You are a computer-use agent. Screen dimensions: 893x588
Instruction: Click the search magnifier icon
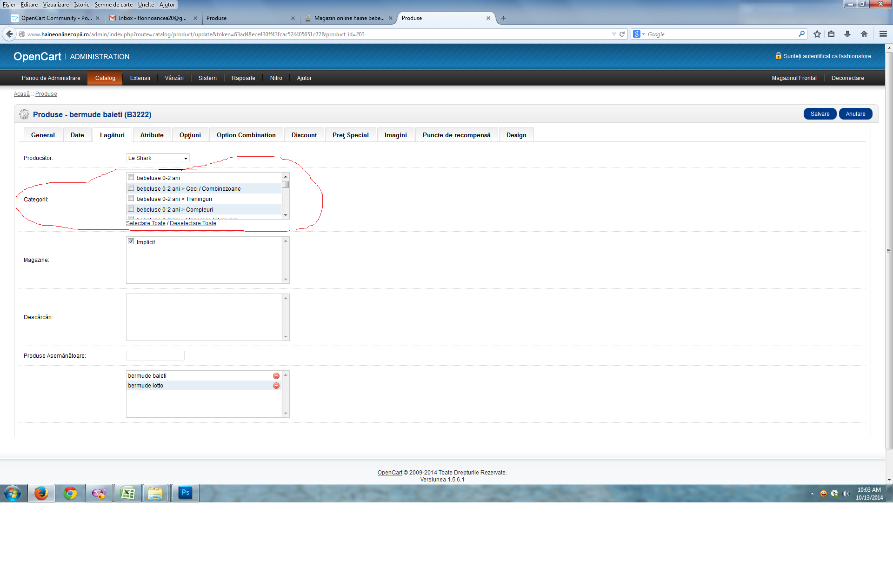point(801,34)
